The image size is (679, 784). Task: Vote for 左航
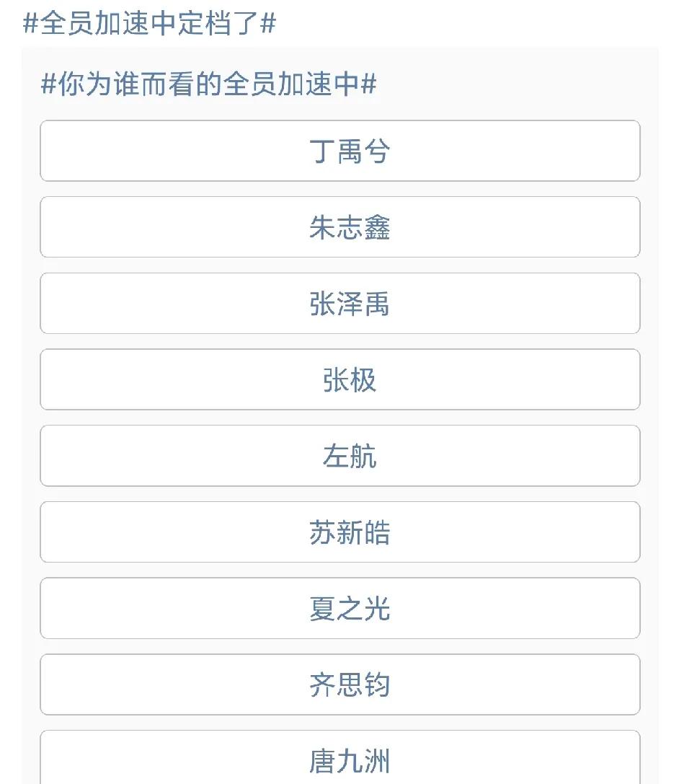point(339,456)
